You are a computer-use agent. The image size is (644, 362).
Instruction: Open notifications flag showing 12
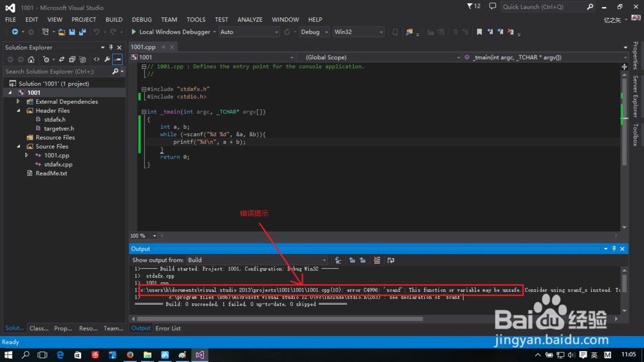pyautogui.click(x=473, y=6)
